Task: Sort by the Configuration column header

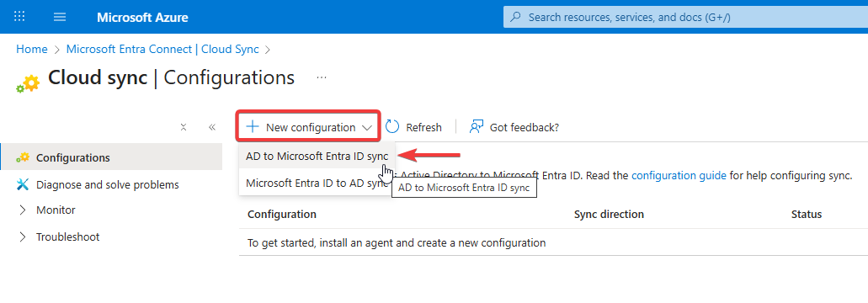Action: (282, 214)
